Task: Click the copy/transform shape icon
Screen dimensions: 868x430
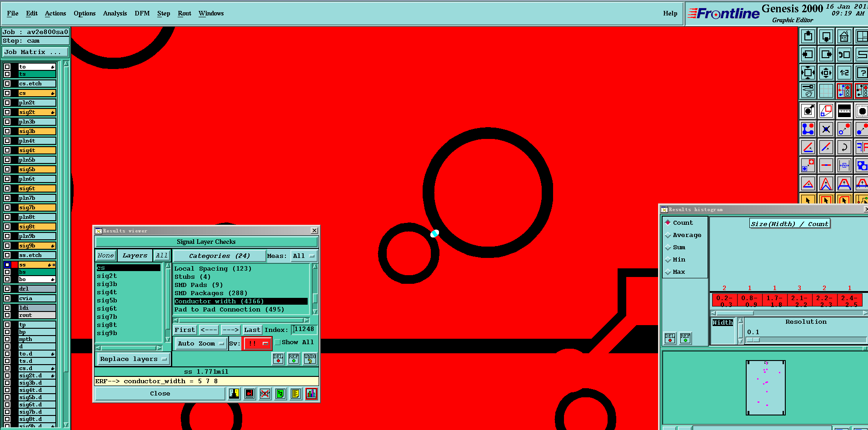Action: pos(826,110)
